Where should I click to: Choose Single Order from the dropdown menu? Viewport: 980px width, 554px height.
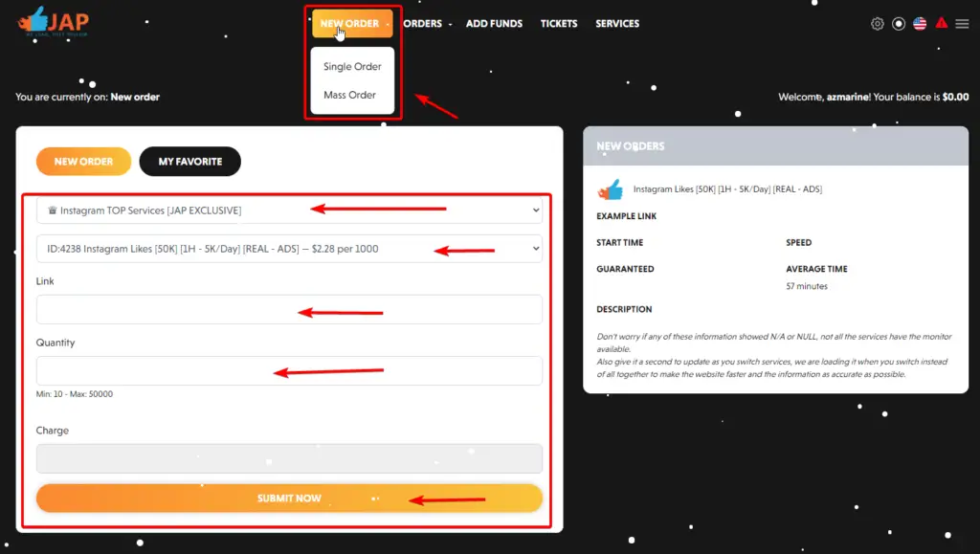pyautogui.click(x=352, y=66)
